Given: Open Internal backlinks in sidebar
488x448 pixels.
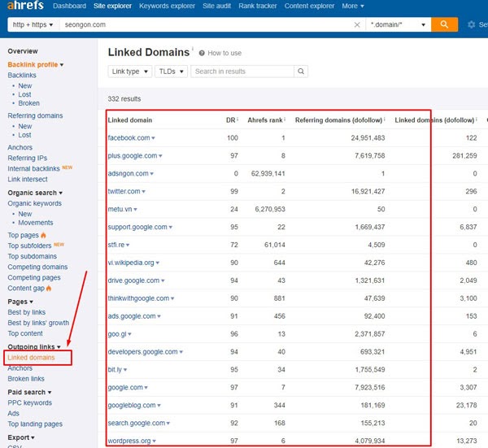Looking at the screenshot, I should (33, 168).
